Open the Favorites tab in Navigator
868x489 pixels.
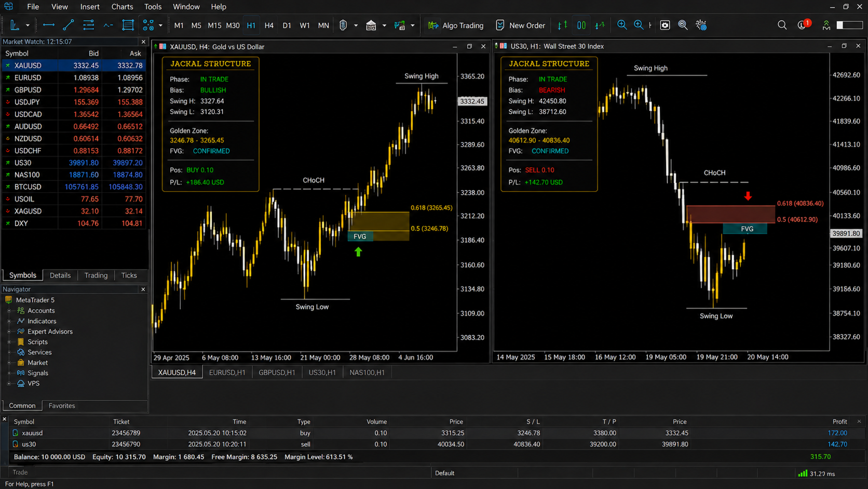61,406
